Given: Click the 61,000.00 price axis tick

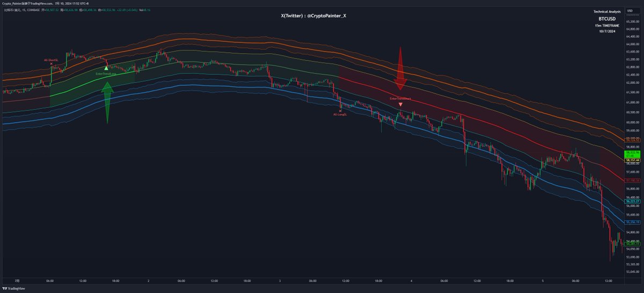Looking at the screenshot, I should pyautogui.click(x=633, y=102).
